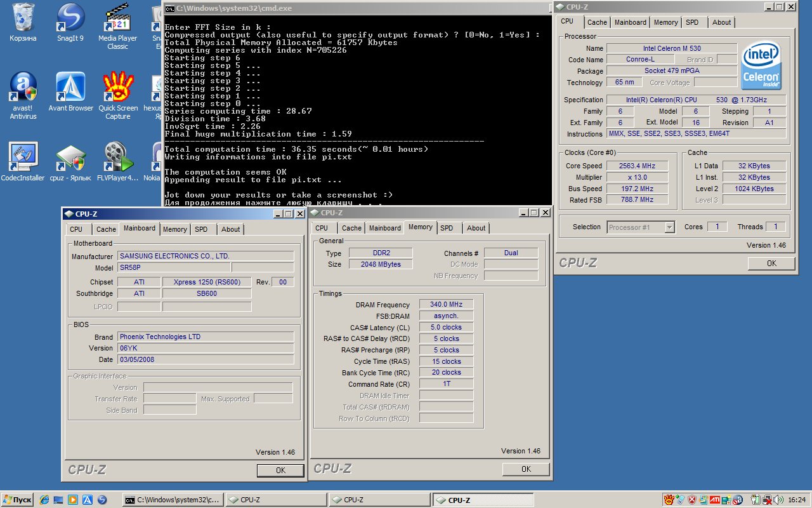Open avast! Antivirus desktop icon
Viewport: 812px width, 508px height.
tap(23, 96)
